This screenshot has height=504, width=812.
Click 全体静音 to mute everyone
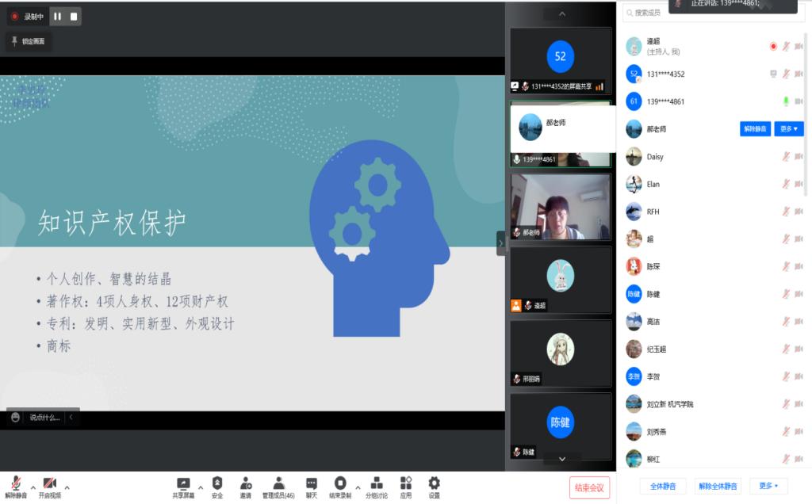point(662,486)
